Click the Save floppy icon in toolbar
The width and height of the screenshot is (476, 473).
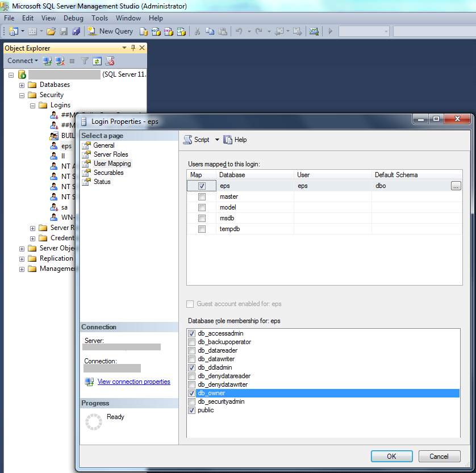64,31
